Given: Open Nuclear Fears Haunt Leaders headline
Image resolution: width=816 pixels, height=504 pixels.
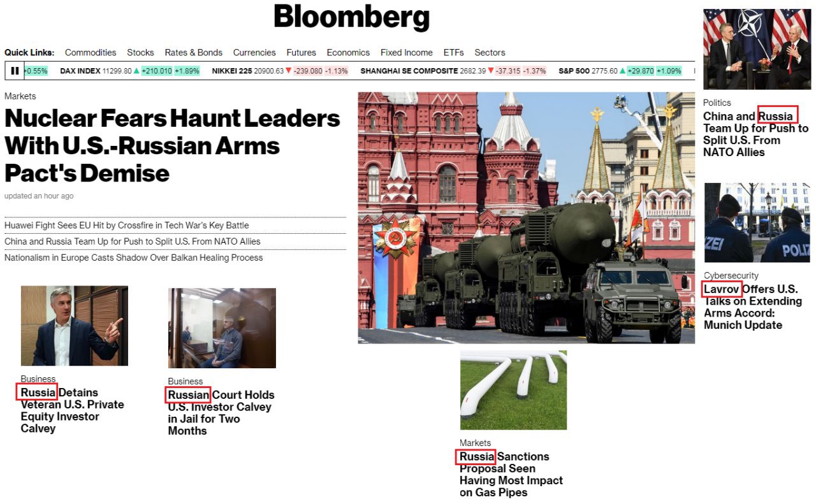Looking at the screenshot, I should pyautogui.click(x=172, y=146).
